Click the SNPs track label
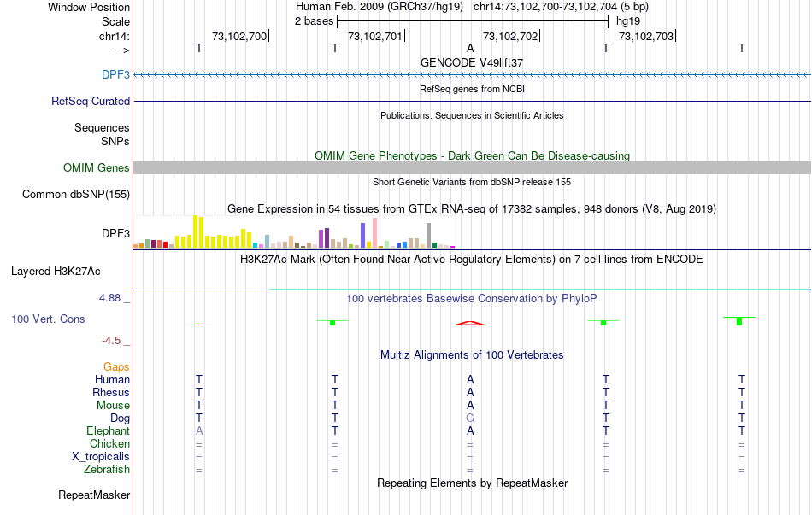 click(x=115, y=141)
